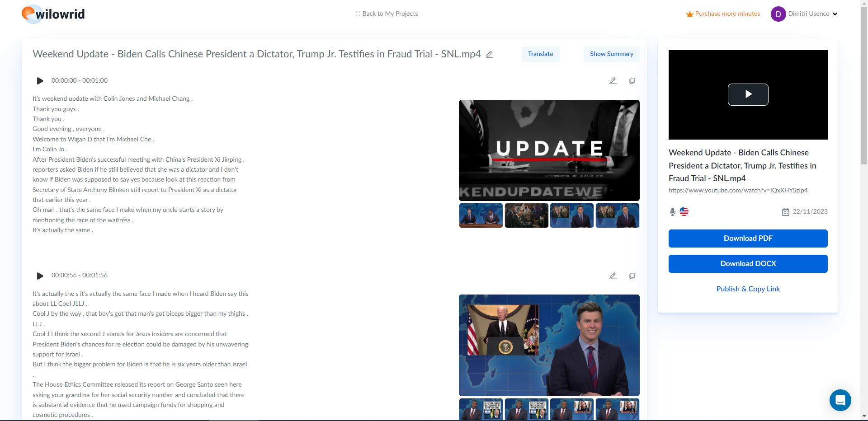Edit the 00:00:00 segment transcript

[x=613, y=81]
